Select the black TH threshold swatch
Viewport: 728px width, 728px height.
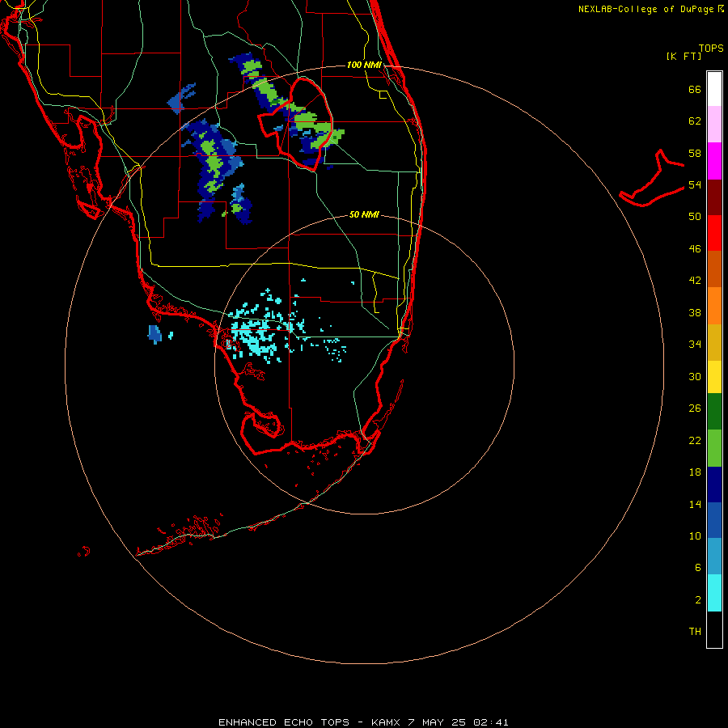(x=714, y=629)
